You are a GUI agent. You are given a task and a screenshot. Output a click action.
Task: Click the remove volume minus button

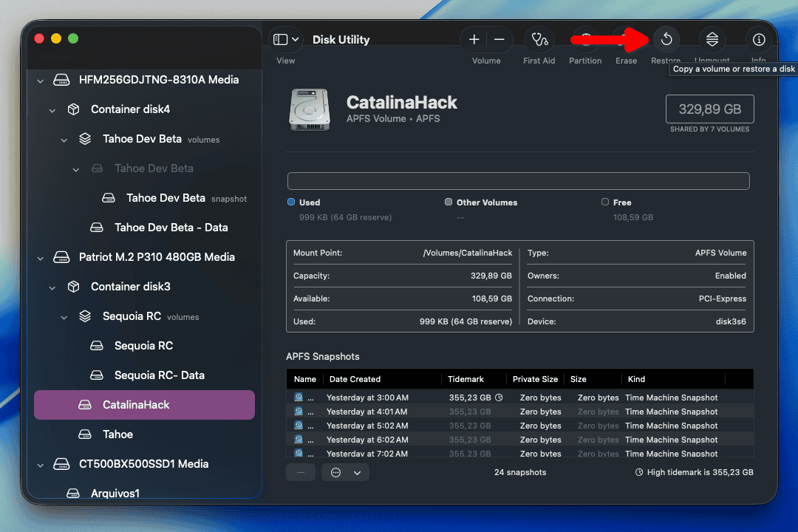[499, 40]
